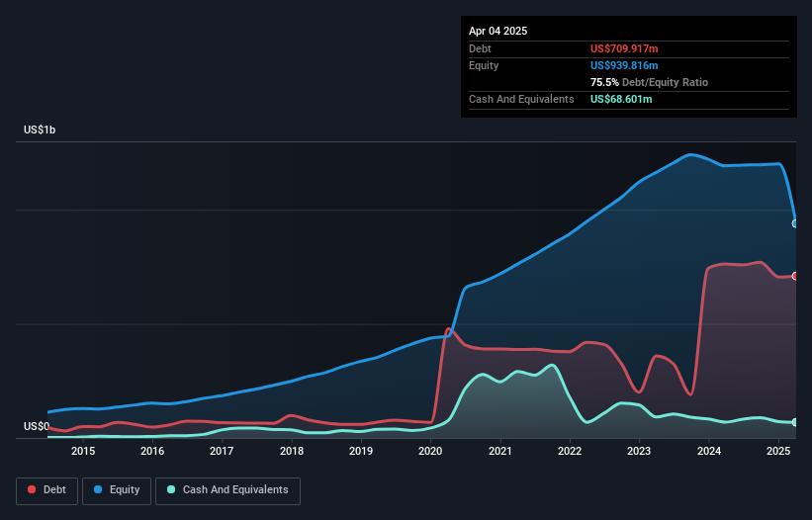Viewport: 812px width, 520px height.
Task: Click the 2024 x-axis label
Action: (x=709, y=451)
